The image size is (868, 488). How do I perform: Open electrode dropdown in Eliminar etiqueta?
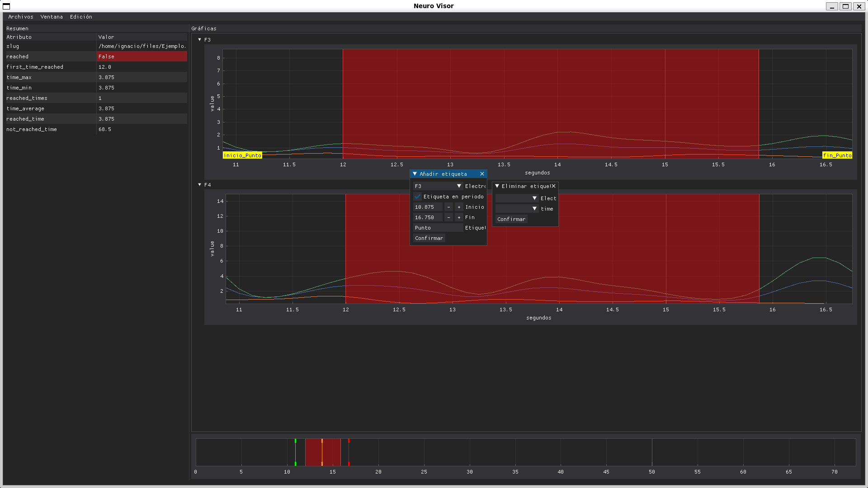click(517, 198)
